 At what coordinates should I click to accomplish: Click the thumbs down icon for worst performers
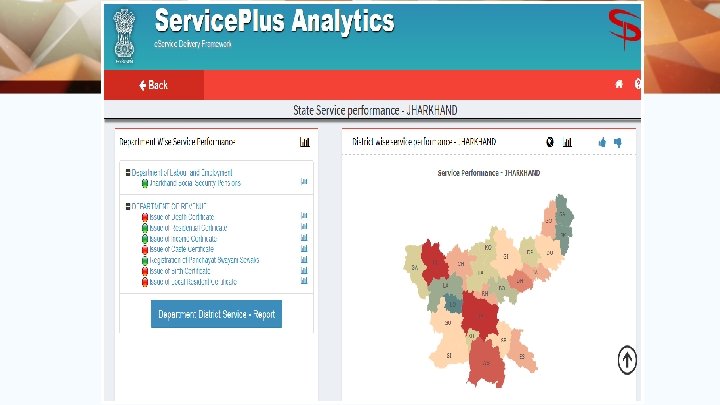(618, 143)
